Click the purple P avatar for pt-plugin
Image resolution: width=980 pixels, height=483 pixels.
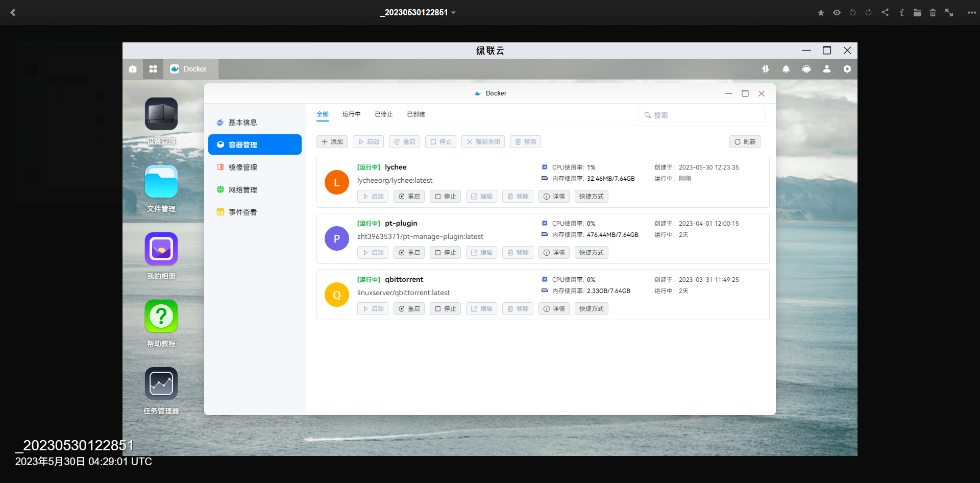337,238
